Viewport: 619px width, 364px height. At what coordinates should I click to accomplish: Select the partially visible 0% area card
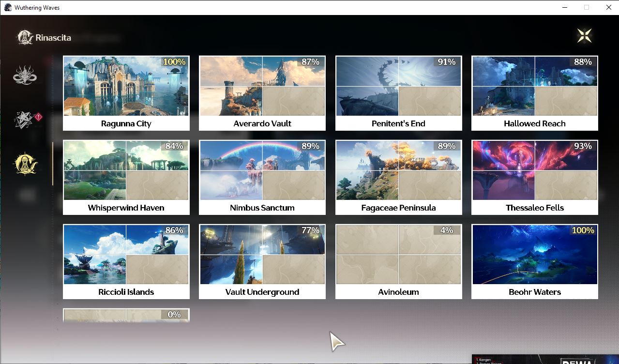pos(126,315)
